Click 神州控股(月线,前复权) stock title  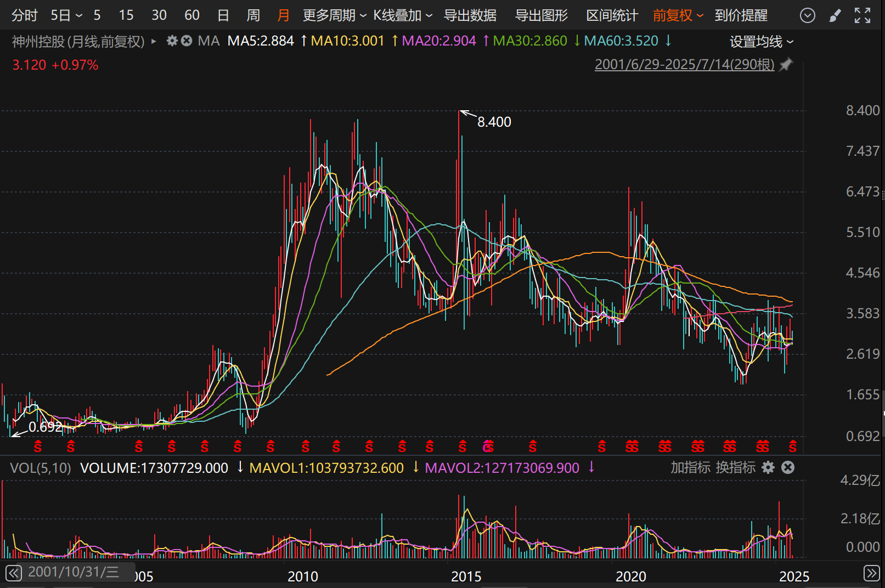point(78,41)
